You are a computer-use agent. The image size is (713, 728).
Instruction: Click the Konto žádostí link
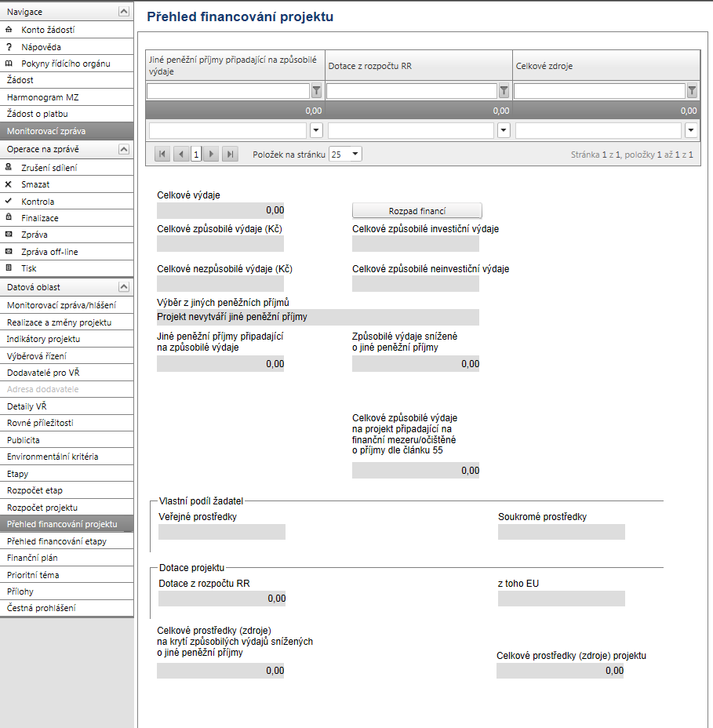[x=48, y=30]
